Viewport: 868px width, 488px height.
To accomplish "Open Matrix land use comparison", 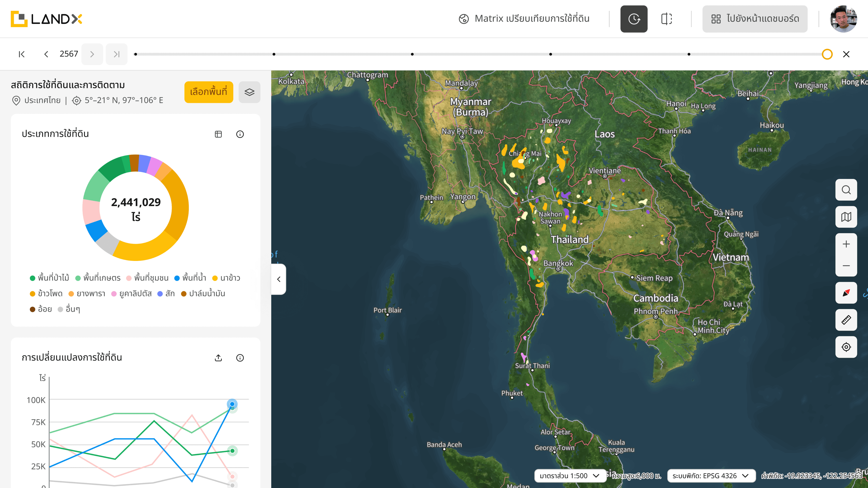I will (524, 19).
